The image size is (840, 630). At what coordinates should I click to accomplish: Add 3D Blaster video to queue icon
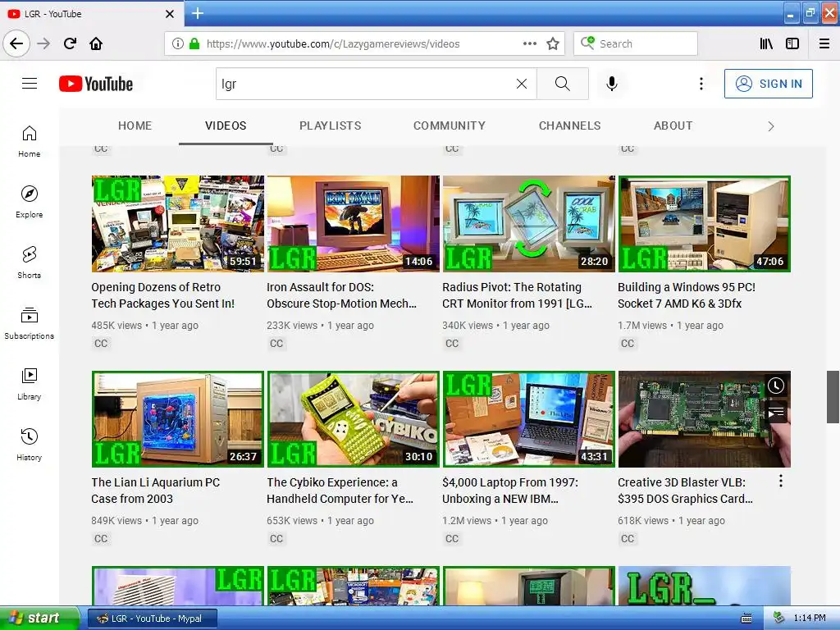(x=776, y=412)
